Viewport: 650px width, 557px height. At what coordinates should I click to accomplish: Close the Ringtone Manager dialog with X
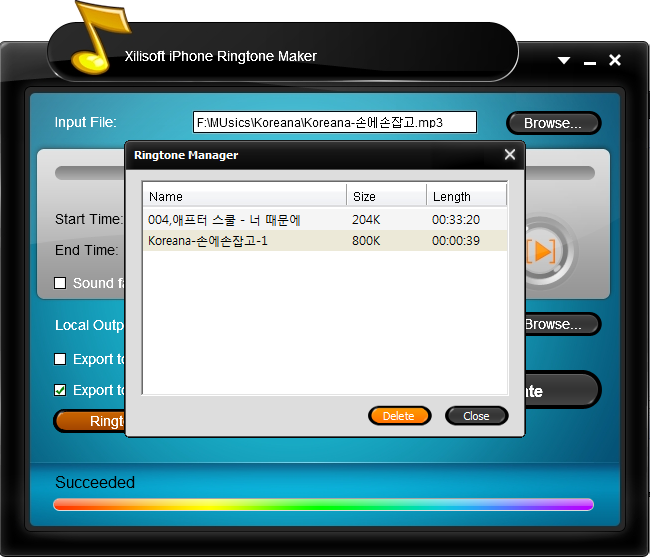coord(510,155)
